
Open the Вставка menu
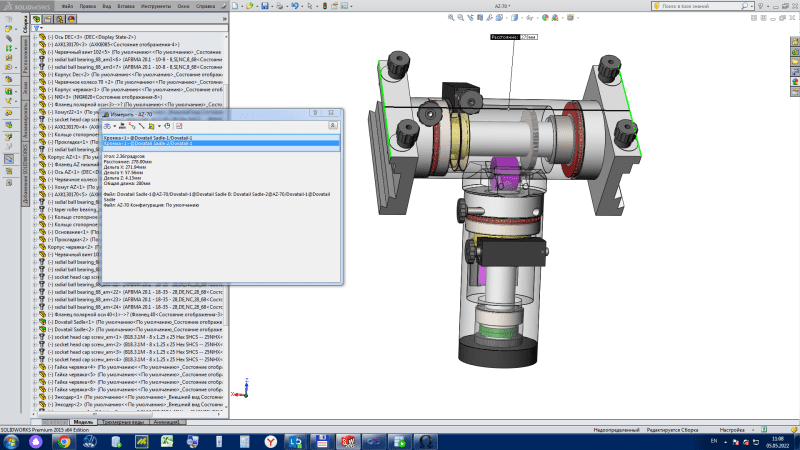pyautogui.click(x=122, y=6)
